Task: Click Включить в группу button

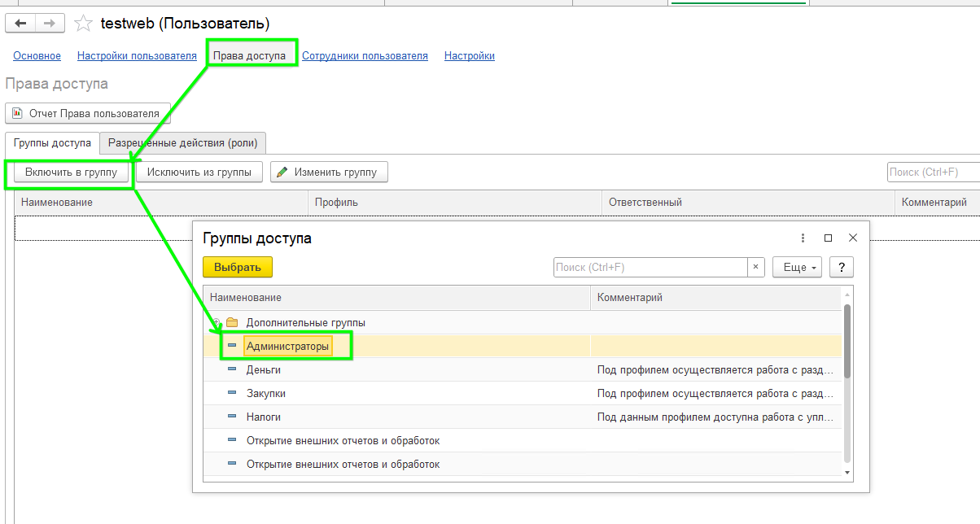Action: [71, 172]
